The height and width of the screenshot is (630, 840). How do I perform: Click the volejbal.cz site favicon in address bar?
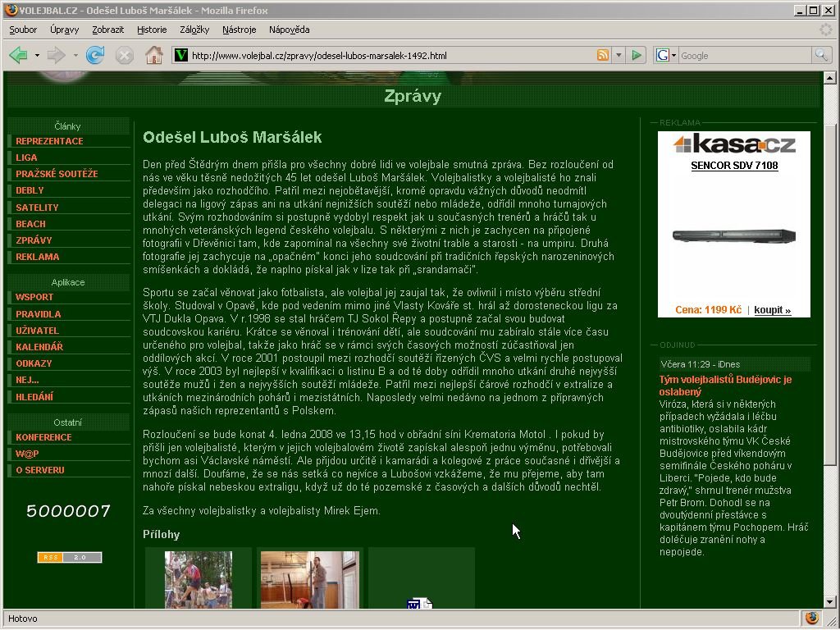(x=181, y=55)
